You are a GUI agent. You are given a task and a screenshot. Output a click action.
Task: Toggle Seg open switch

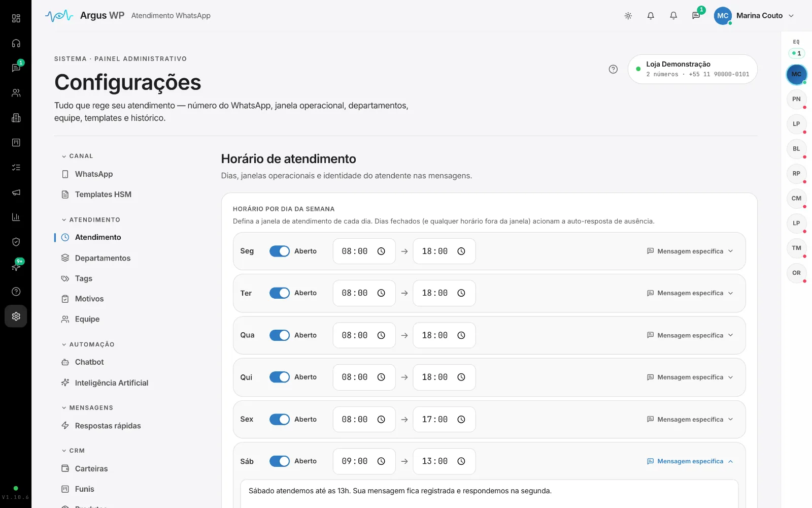click(280, 251)
